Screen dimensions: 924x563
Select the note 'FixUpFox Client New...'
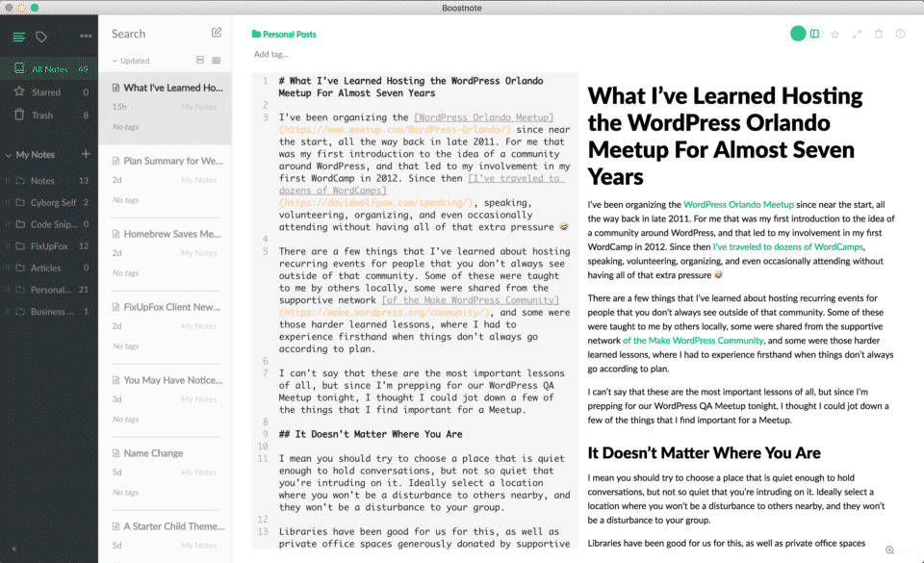(165, 327)
